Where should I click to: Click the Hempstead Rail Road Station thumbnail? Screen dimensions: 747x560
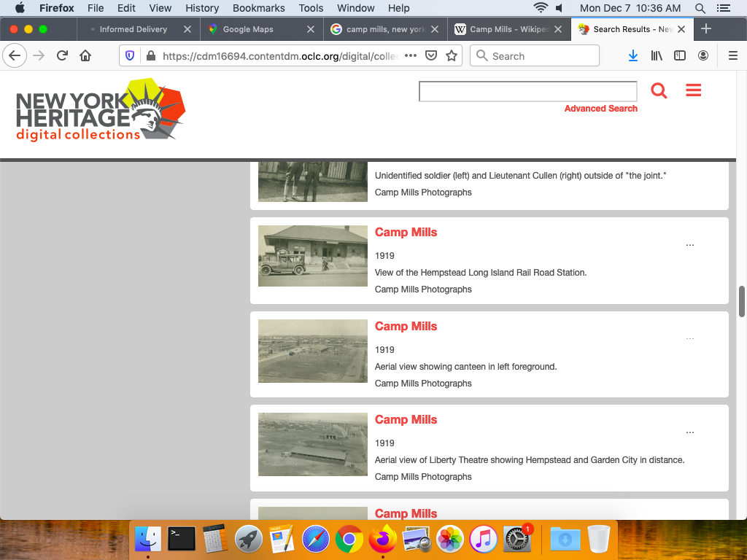coord(313,256)
